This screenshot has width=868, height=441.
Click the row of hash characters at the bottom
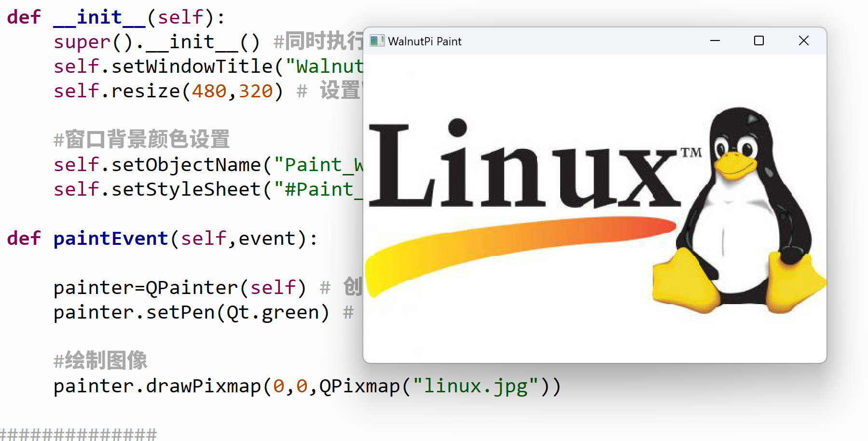78,434
